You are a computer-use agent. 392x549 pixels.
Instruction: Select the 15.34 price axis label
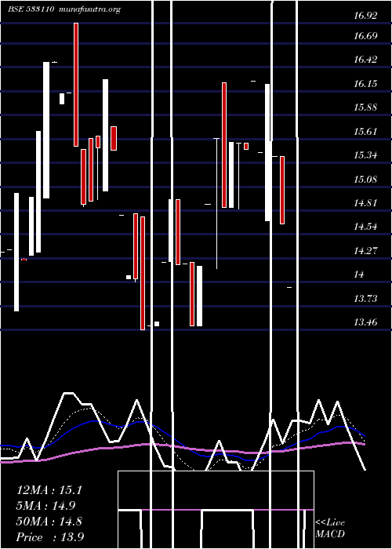point(365,155)
